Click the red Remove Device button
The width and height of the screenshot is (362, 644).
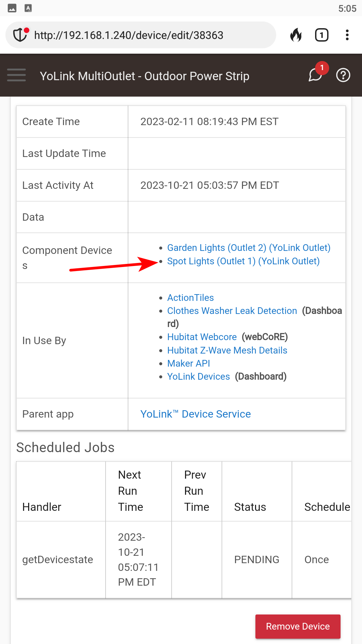click(298, 626)
